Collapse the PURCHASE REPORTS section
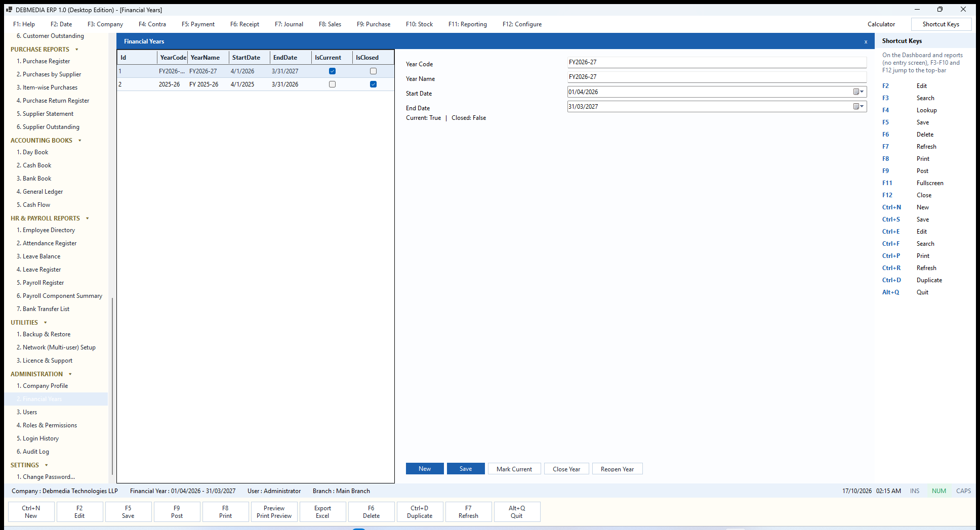Image resolution: width=980 pixels, height=530 pixels. pyautogui.click(x=77, y=50)
